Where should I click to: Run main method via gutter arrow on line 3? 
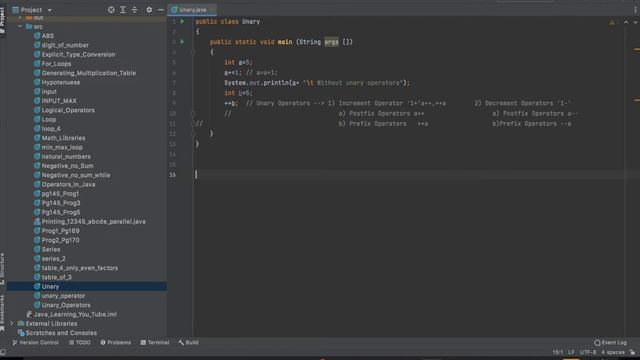tap(182, 42)
